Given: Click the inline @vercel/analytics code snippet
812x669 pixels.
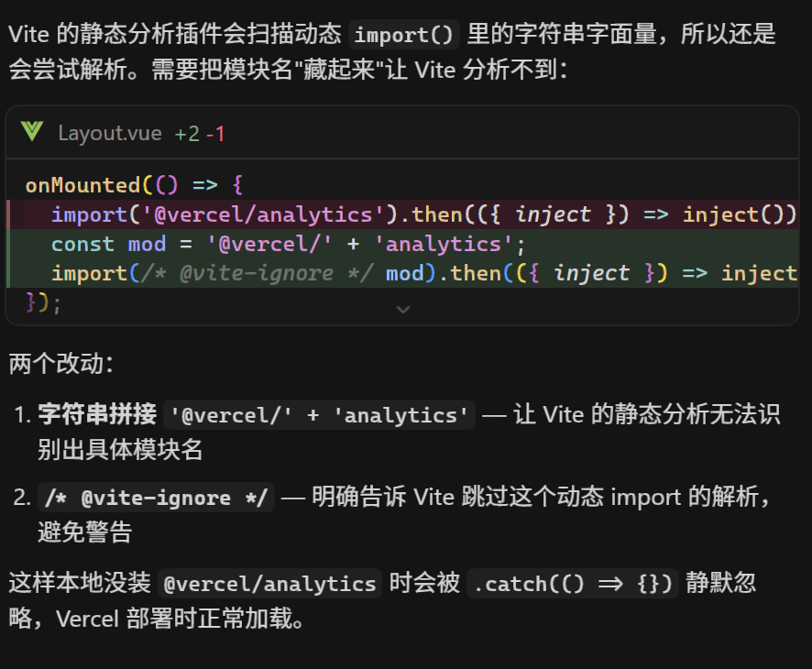Looking at the screenshot, I should (x=269, y=584).
